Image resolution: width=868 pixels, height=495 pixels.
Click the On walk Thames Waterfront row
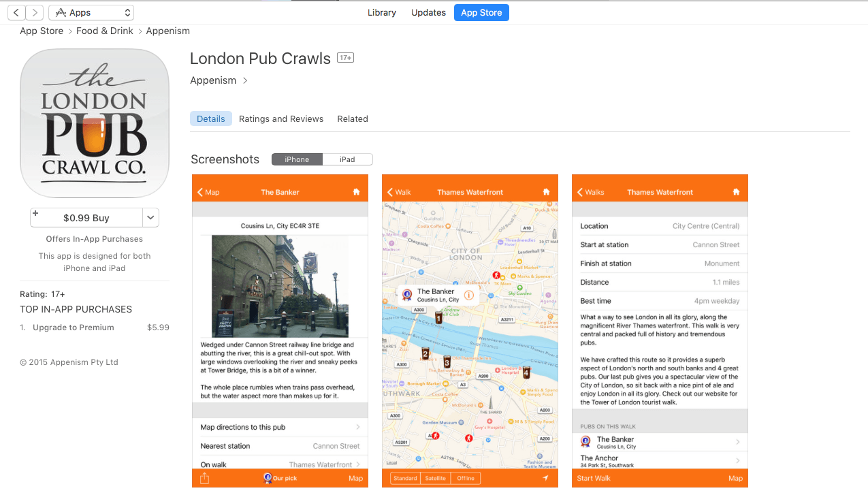tap(280, 464)
